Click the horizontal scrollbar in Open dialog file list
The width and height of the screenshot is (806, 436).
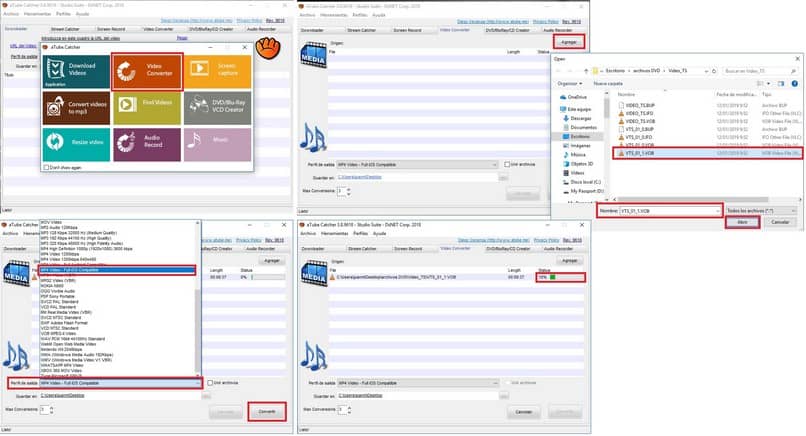click(x=693, y=199)
